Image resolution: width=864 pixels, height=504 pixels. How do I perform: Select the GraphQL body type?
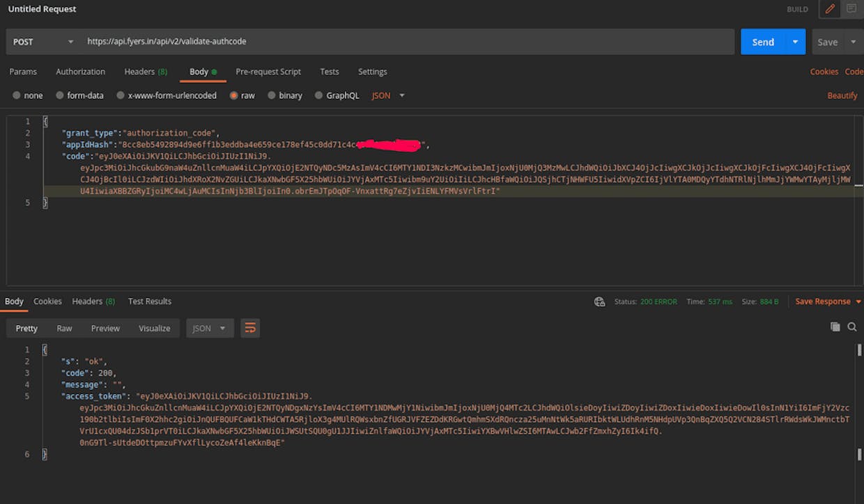[x=337, y=95]
